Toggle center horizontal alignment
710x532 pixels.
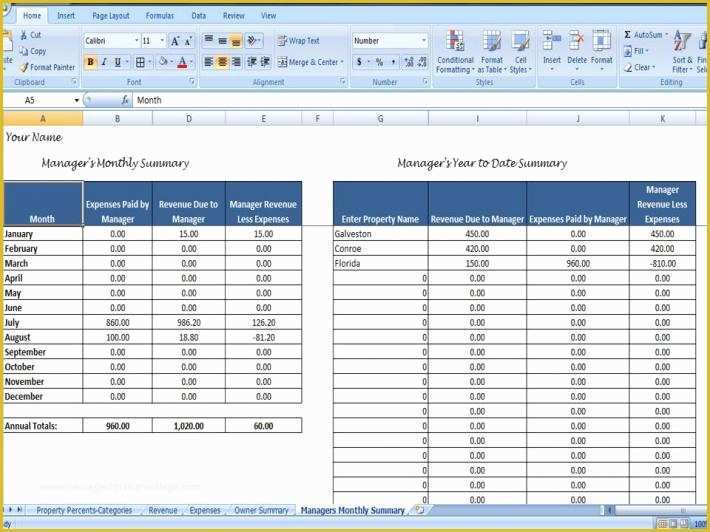(222, 62)
